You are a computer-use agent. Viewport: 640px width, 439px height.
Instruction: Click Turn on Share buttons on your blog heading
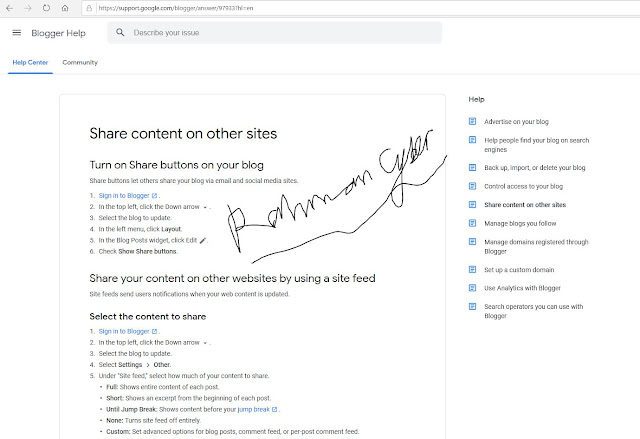pos(176,165)
